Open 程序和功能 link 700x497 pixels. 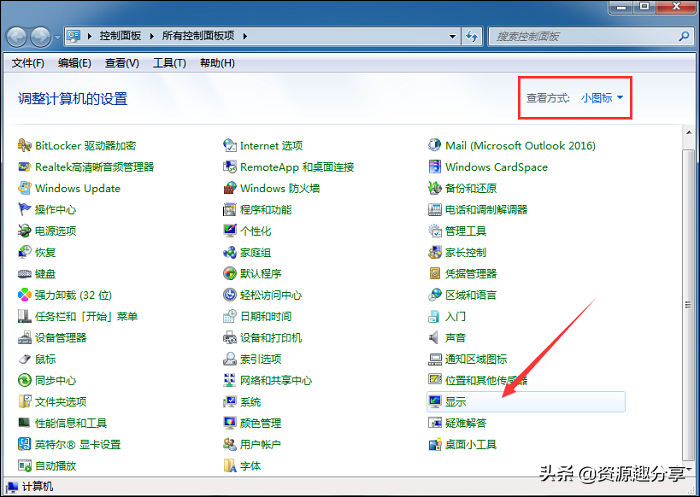pos(266,209)
